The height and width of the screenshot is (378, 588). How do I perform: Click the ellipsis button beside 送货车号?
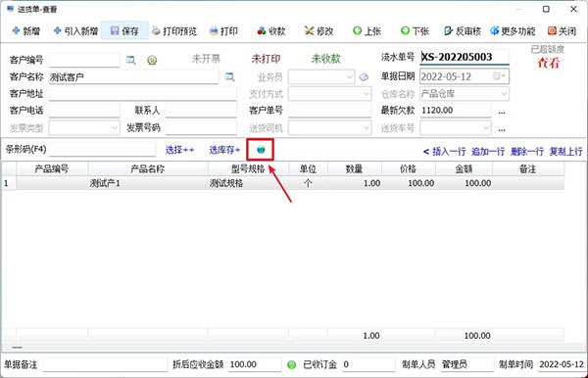coord(502,129)
